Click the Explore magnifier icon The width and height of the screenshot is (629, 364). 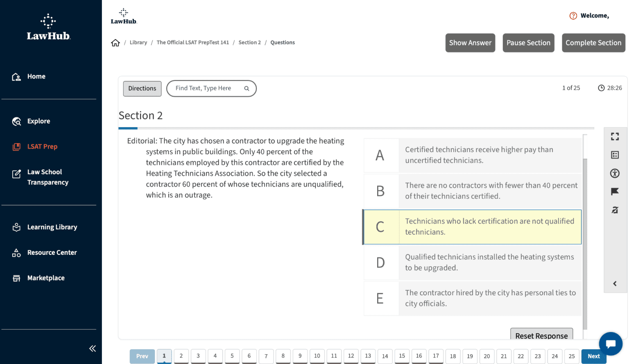click(x=16, y=121)
